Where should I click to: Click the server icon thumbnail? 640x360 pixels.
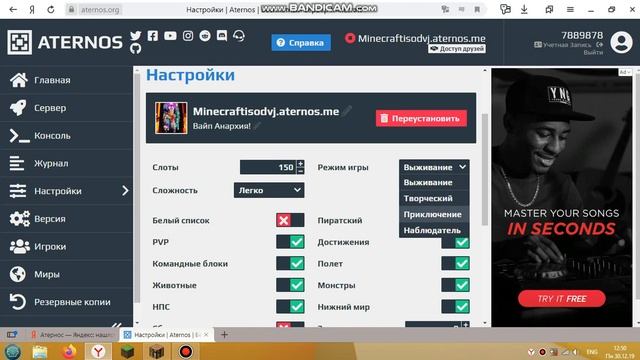click(171, 118)
